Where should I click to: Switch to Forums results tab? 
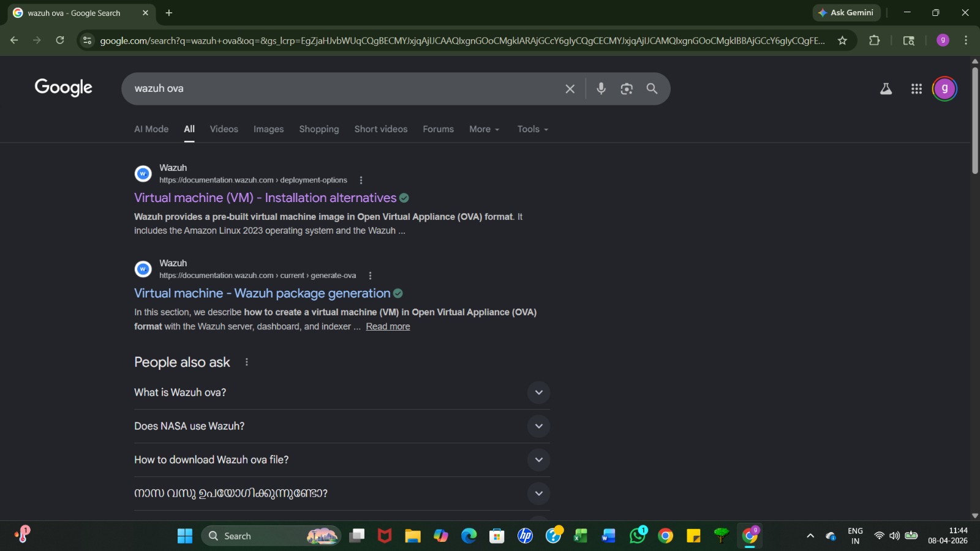(439, 129)
